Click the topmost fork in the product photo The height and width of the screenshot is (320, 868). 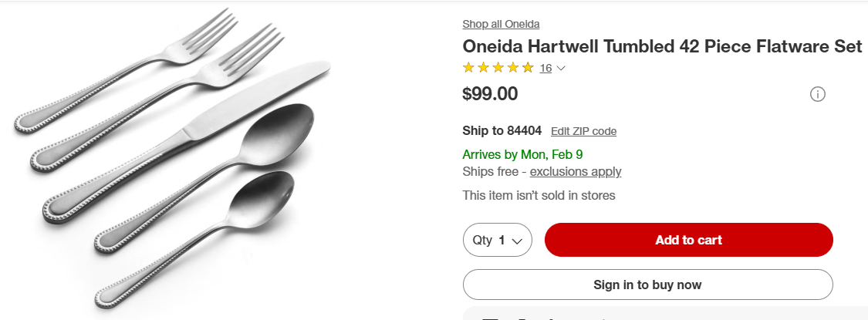(x=123, y=77)
